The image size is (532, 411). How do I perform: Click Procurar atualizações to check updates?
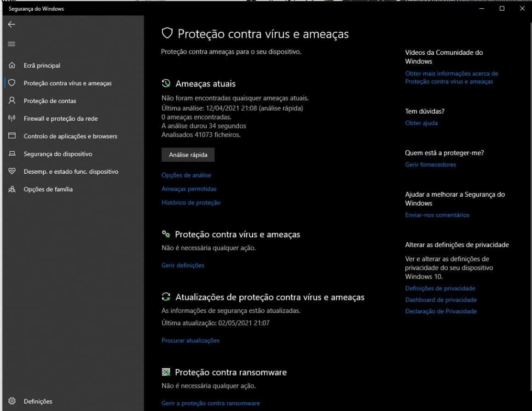point(190,340)
